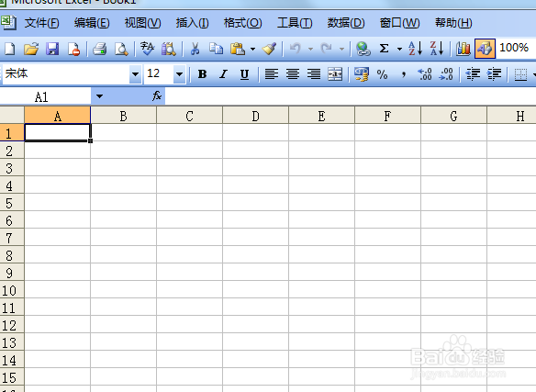536x392 pixels.
Task: Click the Select All corner box
Action: pyautogui.click(x=12, y=115)
